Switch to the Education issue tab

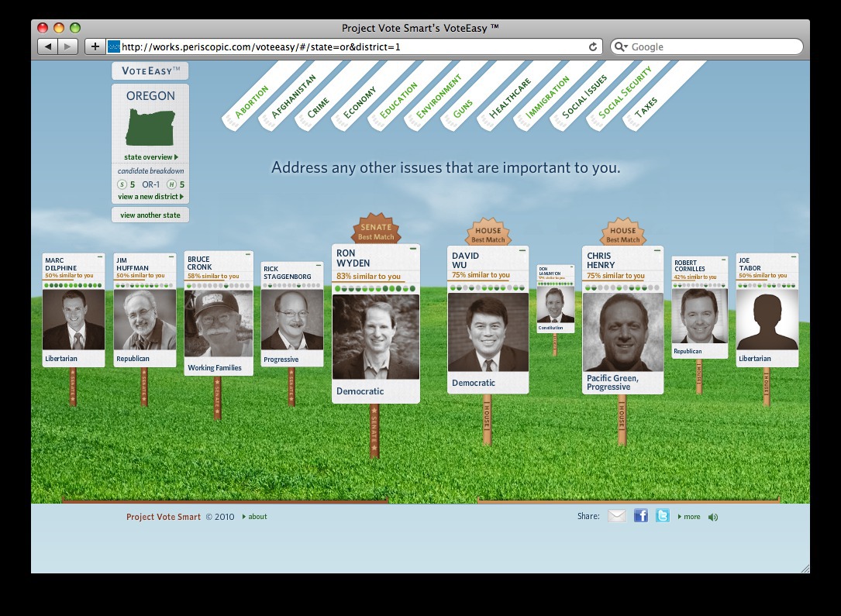point(398,100)
